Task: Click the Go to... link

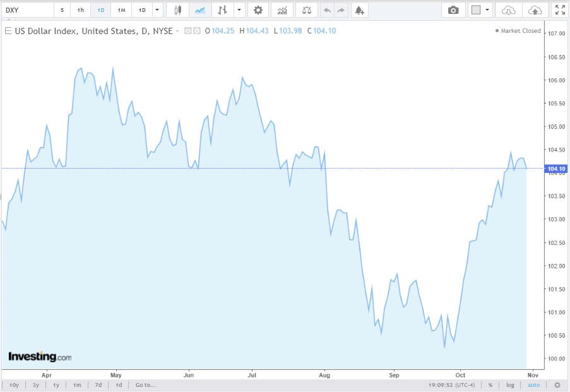Action: tap(145, 384)
